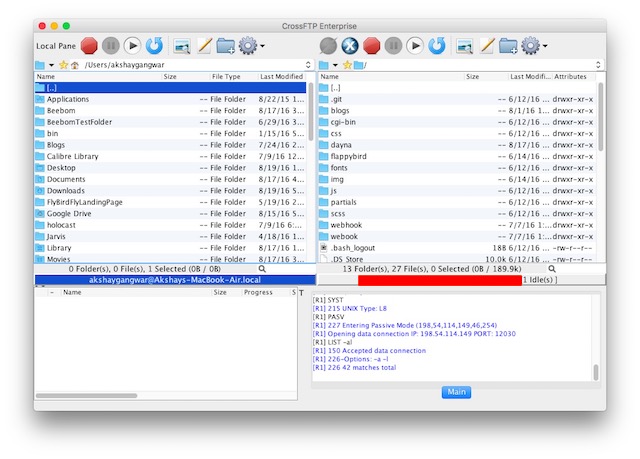This screenshot has height=459, width=640.
Task: Click the local pane search magnifier
Action: pyautogui.click(x=262, y=269)
